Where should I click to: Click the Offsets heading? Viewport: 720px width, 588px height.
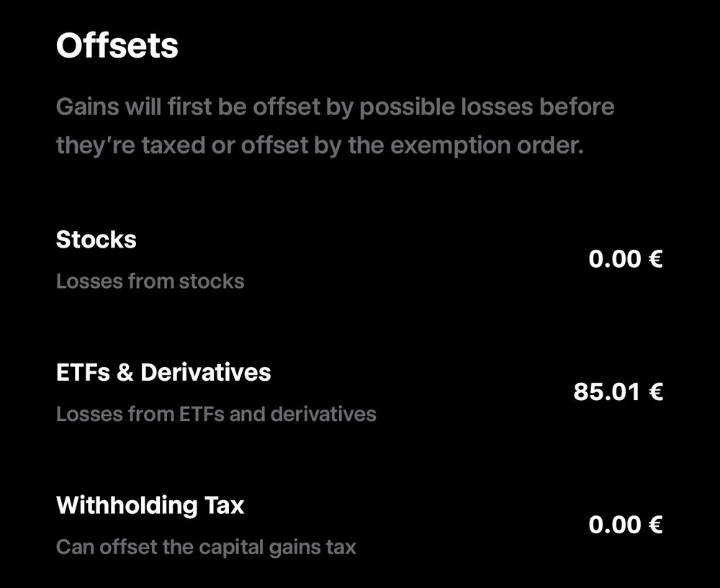coord(117,47)
